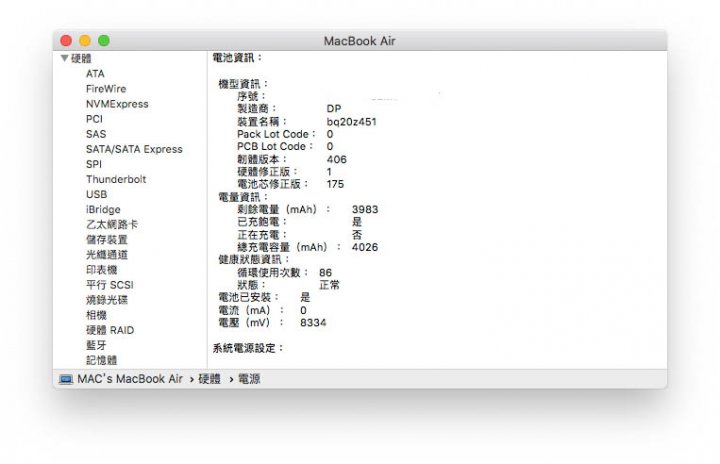The width and height of the screenshot is (720, 464).
Task: Click the full charge capacity value 4026
Action: point(365,247)
